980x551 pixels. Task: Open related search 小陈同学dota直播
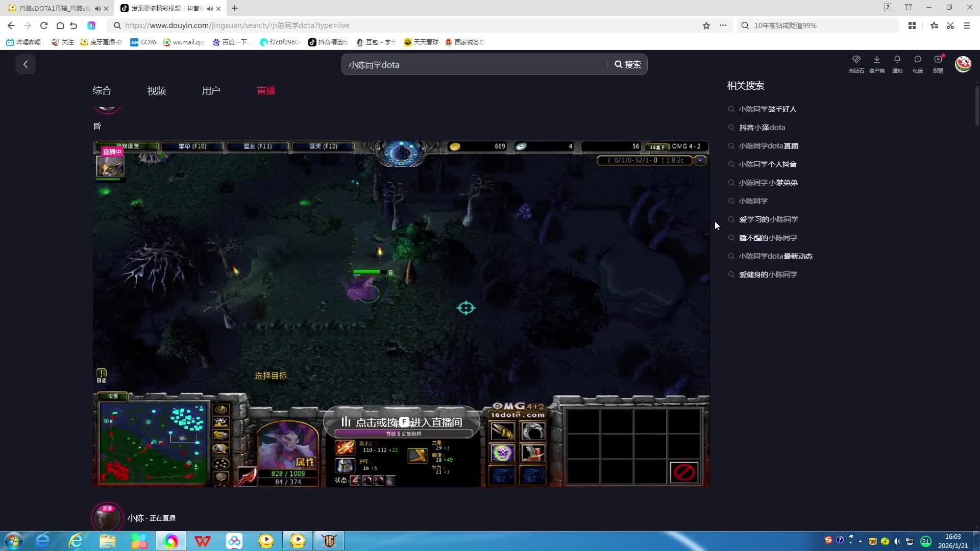coord(768,146)
